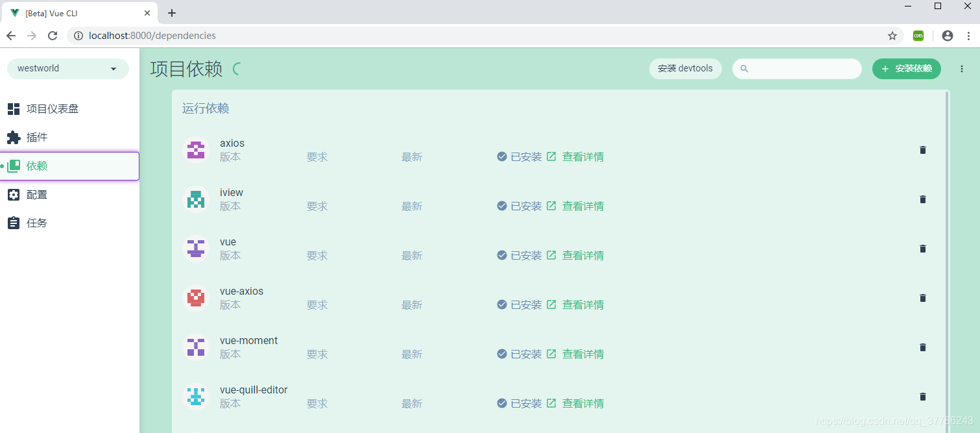Open 查看详情 for vue-axios
This screenshot has width=980, height=433.
coord(583,304)
